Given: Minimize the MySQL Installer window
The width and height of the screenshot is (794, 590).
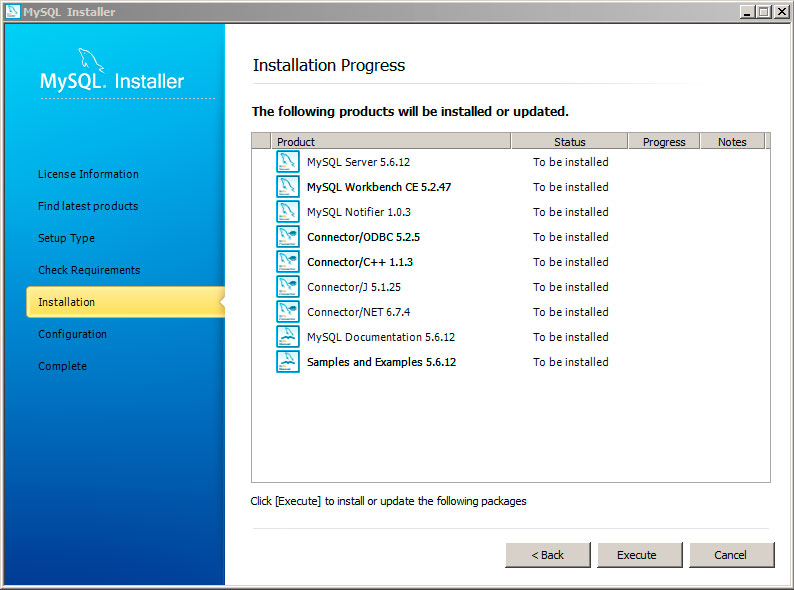Looking at the screenshot, I should (x=747, y=11).
